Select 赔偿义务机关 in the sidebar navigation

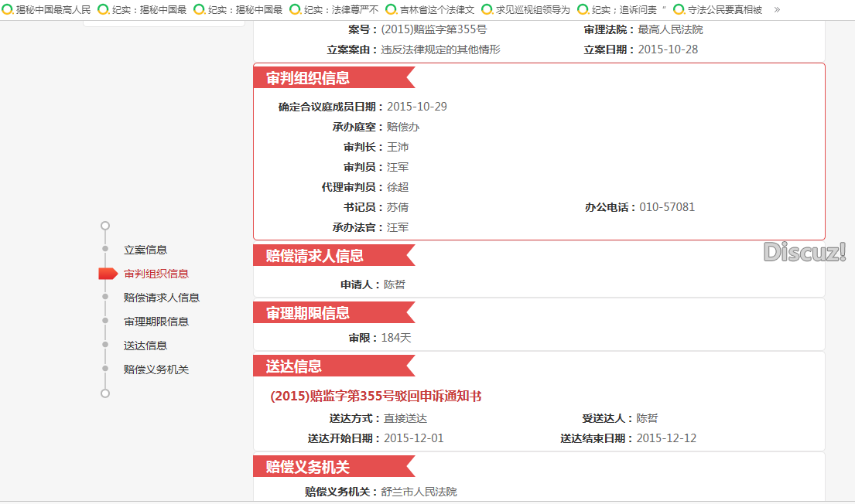point(156,370)
